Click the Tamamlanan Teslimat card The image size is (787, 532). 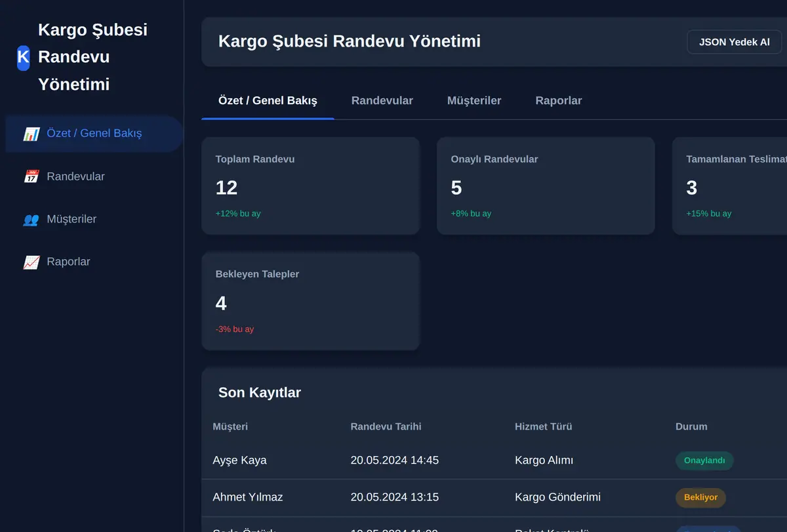[x=729, y=186]
